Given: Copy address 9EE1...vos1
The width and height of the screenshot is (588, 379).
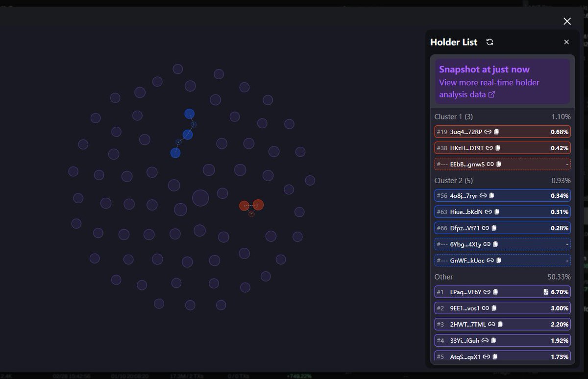Looking at the screenshot, I should 494,308.
